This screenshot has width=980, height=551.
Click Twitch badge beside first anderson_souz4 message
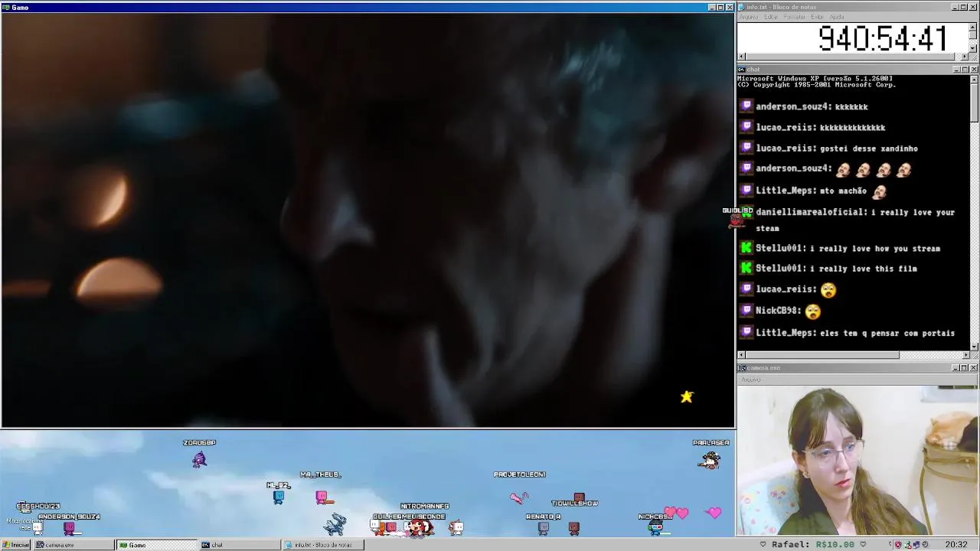point(746,106)
